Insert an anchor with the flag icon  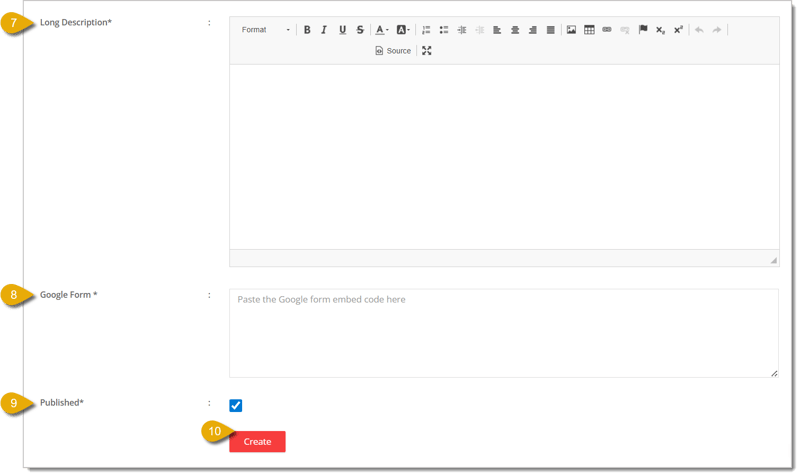643,30
